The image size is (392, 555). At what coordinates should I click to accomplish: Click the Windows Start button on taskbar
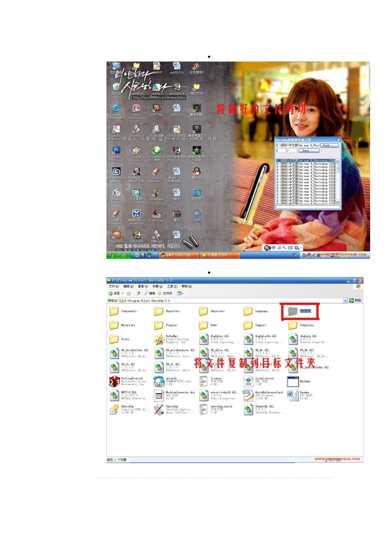pyautogui.click(x=118, y=255)
